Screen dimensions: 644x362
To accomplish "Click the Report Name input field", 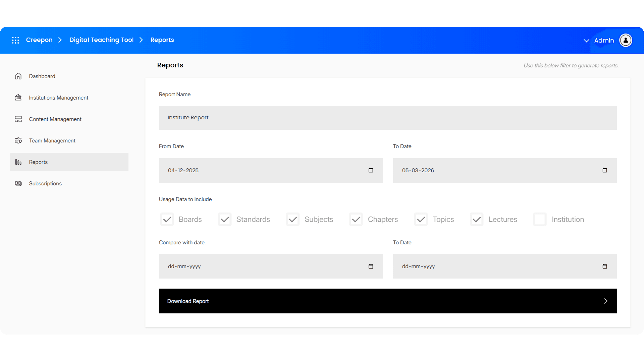I will [388, 118].
